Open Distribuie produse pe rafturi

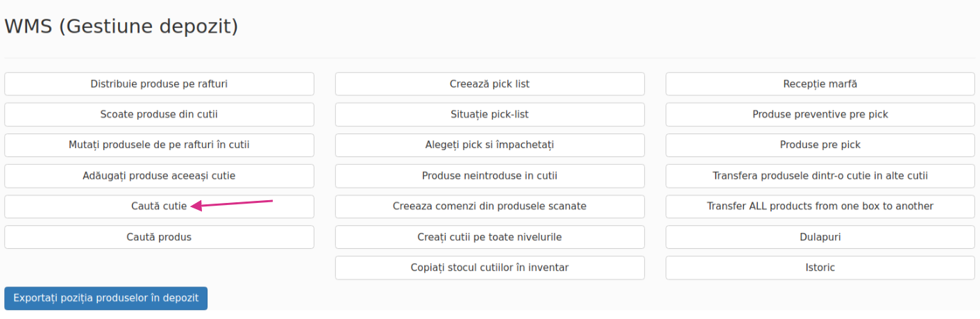tap(159, 84)
